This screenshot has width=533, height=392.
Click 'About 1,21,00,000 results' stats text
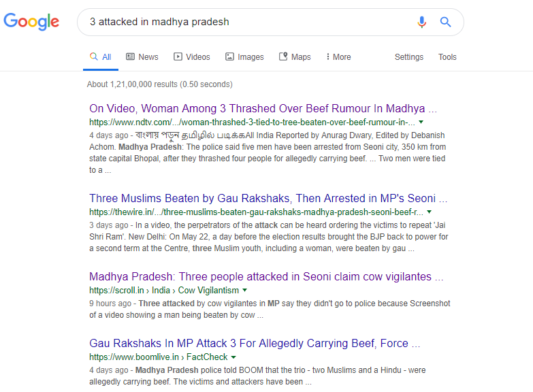point(159,84)
